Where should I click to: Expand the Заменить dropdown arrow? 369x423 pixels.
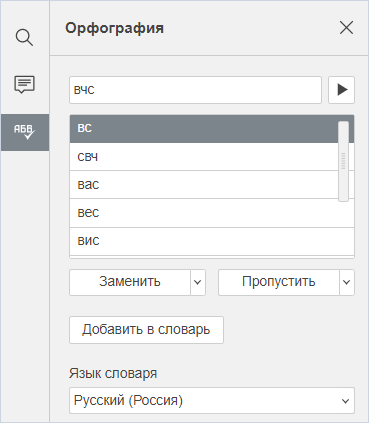[x=198, y=282]
